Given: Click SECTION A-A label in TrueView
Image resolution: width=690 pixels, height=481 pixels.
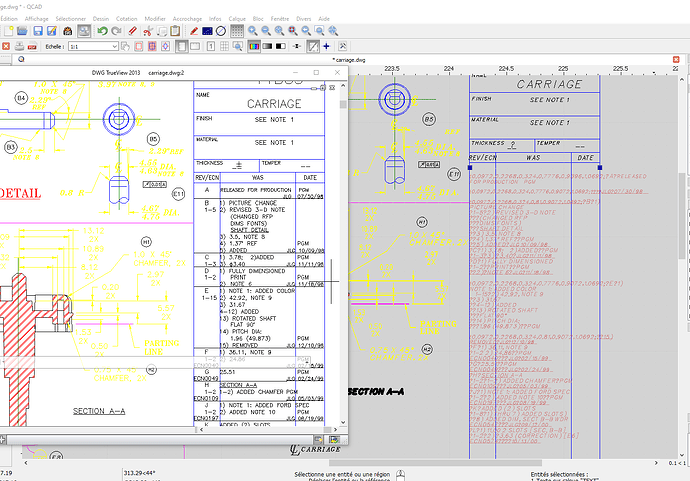Looking at the screenshot, I should (99, 411).
